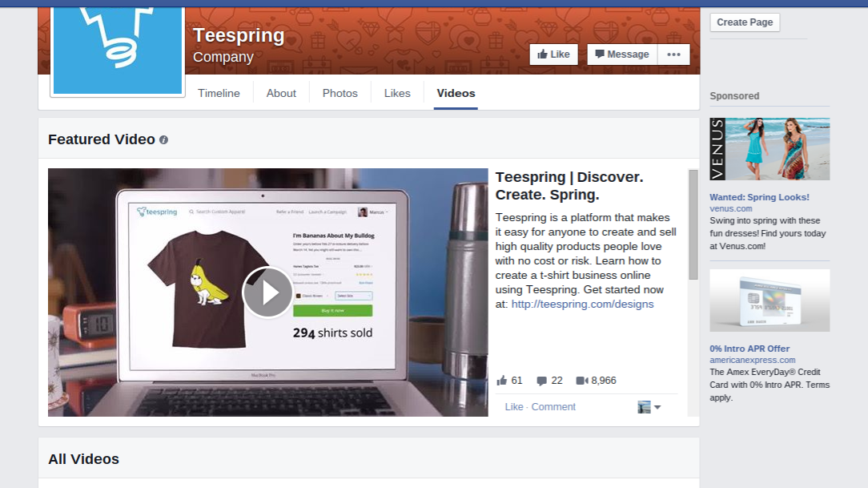
Task: Expand the post-as identity dropdown arrow
Action: 657,407
